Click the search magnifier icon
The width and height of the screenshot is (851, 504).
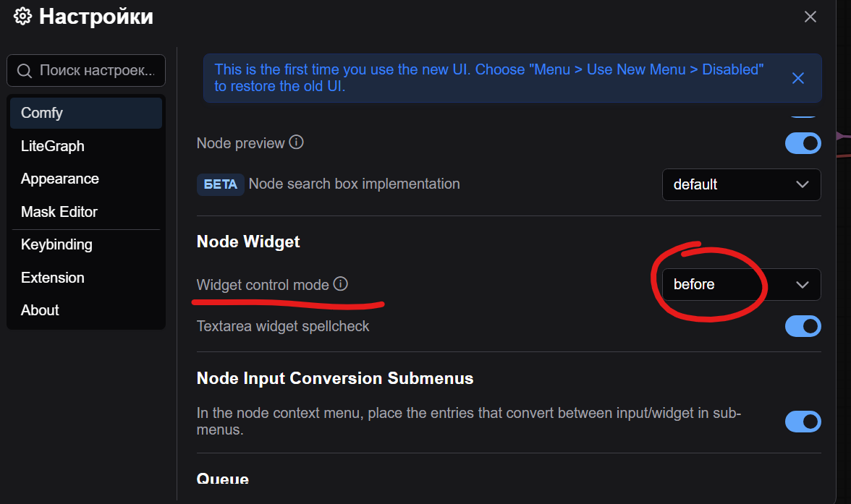click(25, 71)
